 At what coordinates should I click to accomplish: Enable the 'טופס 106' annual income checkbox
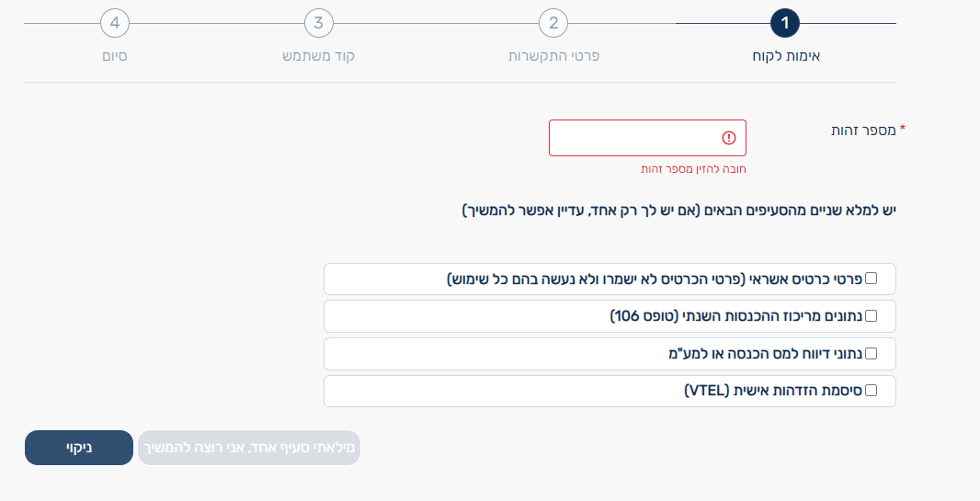point(872,315)
